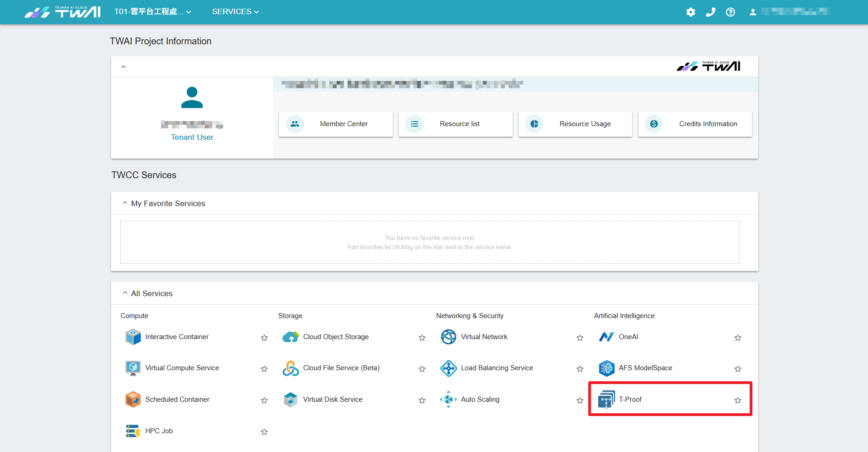Image resolution: width=868 pixels, height=452 pixels.
Task: Favorite Virtual Network with its star
Action: pos(580,338)
